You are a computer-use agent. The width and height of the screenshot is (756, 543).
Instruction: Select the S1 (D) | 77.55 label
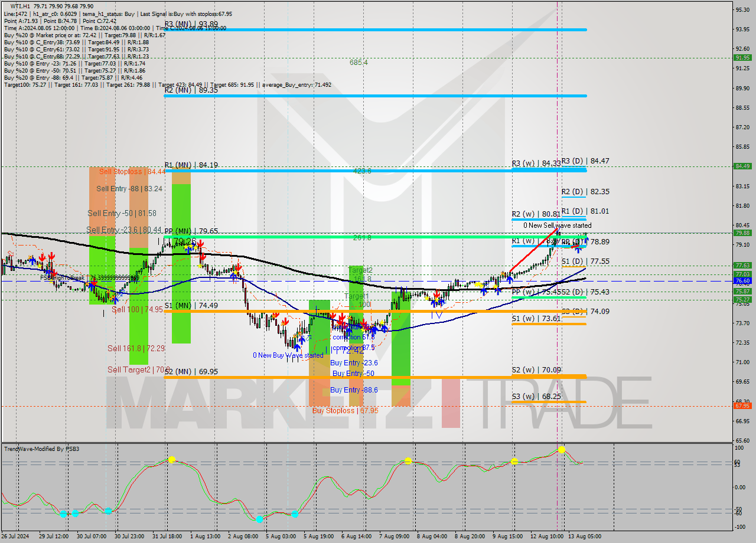pyautogui.click(x=585, y=261)
